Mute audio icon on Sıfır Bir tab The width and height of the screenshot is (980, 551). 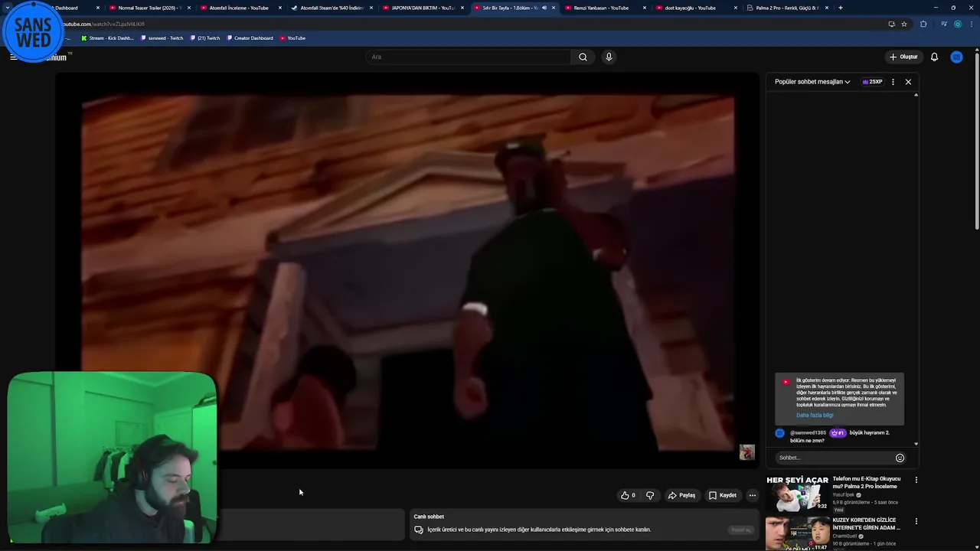(x=544, y=8)
